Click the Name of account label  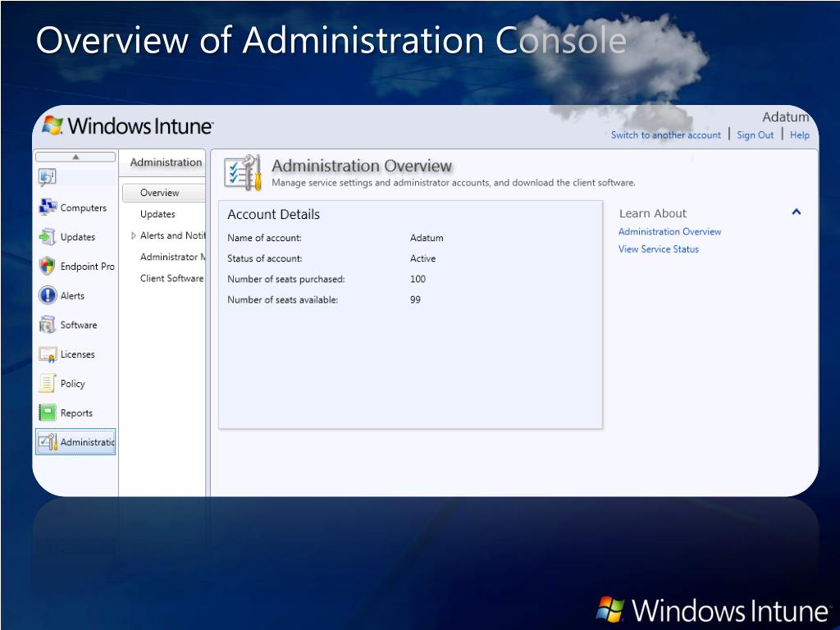(x=264, y=238)
